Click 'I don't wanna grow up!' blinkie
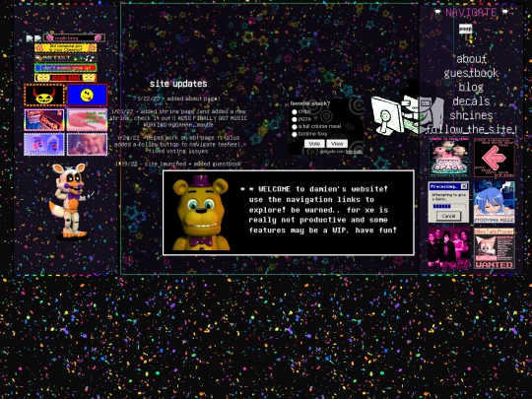 pyautogui.click(x=65, y=68)
